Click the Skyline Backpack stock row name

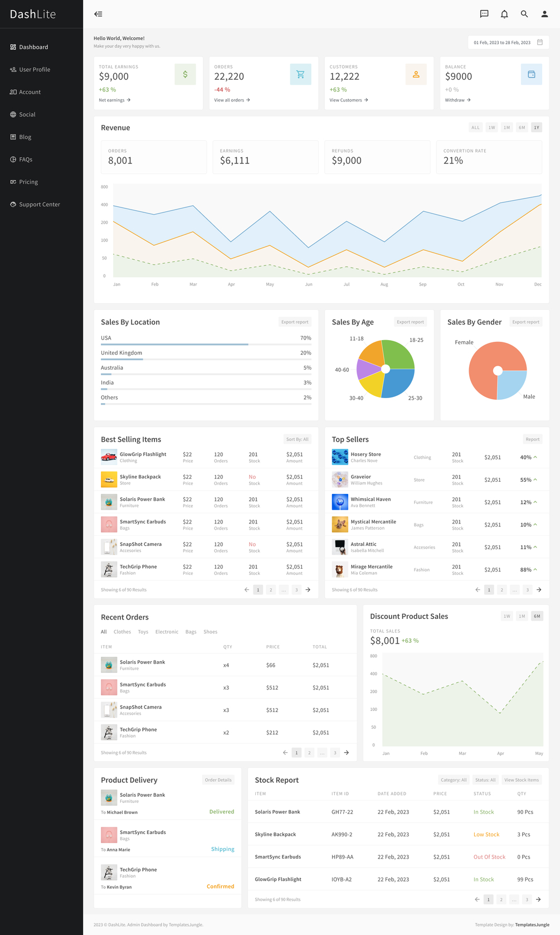(x=275, y=835)
